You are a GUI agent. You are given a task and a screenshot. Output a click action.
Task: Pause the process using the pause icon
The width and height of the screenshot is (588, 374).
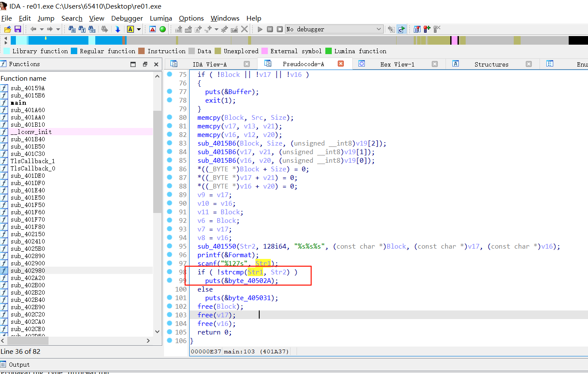click(270, 29)
